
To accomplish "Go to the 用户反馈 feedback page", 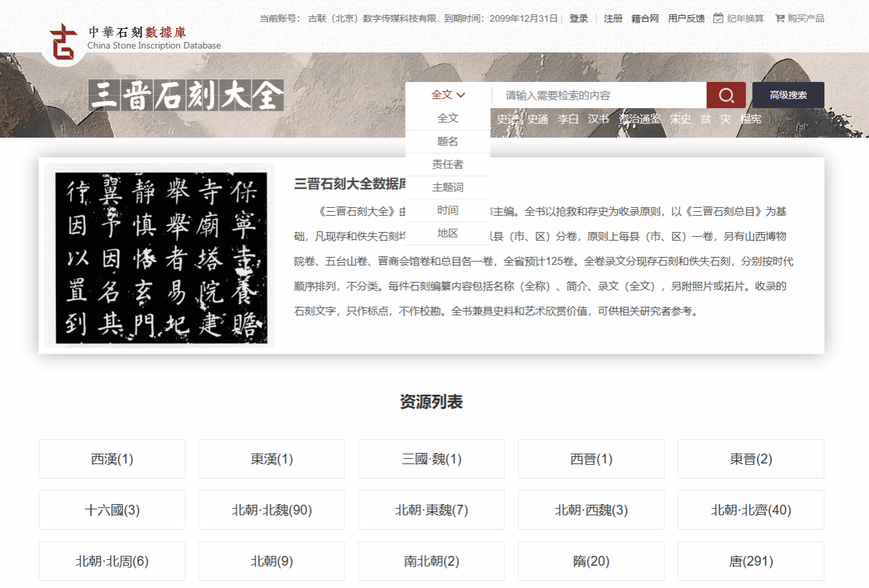I will click(686, 18).
